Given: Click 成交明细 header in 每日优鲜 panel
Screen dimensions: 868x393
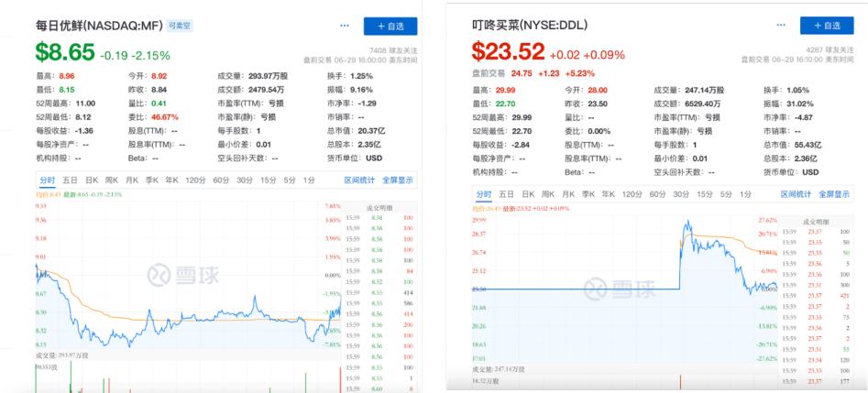Looking at the screenshot, I should [x=379, y=208].
